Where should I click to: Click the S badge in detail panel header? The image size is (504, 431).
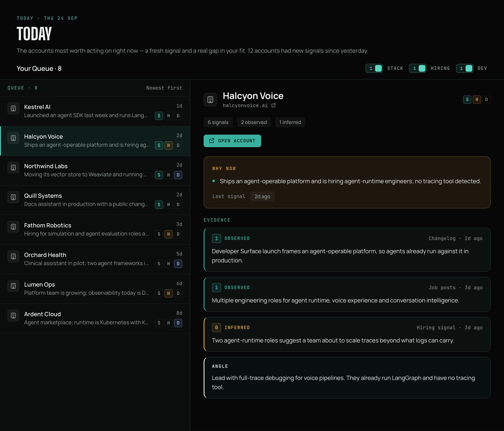click(x=467, y=100)
